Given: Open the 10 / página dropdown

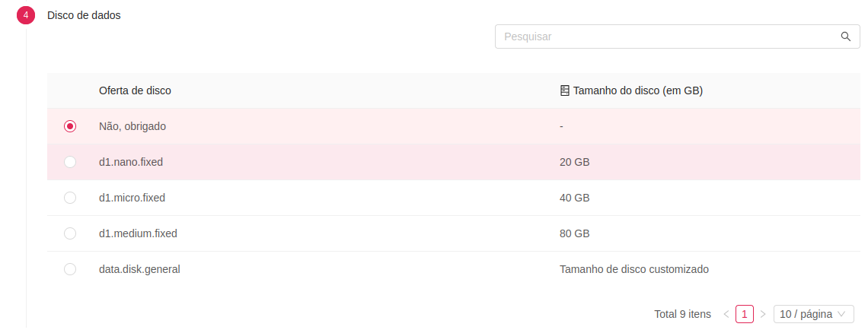Looking at the screenshot, I should pyautogui.click(x=813, y=314).
